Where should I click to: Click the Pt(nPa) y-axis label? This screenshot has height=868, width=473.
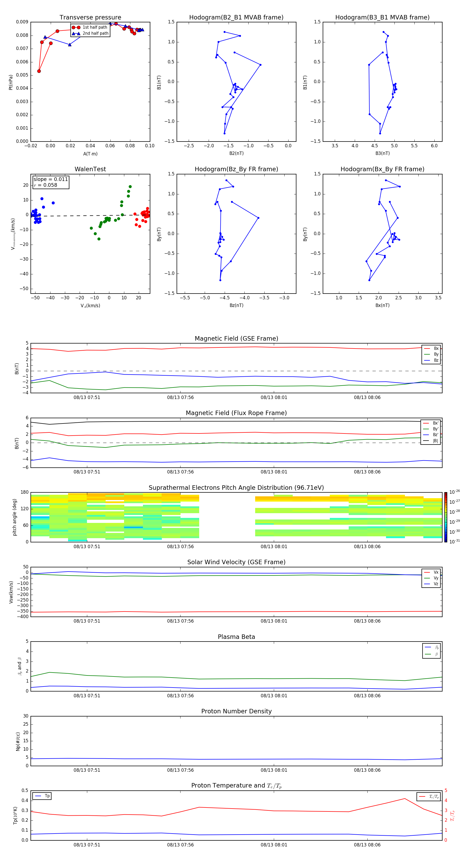(11, 82)
